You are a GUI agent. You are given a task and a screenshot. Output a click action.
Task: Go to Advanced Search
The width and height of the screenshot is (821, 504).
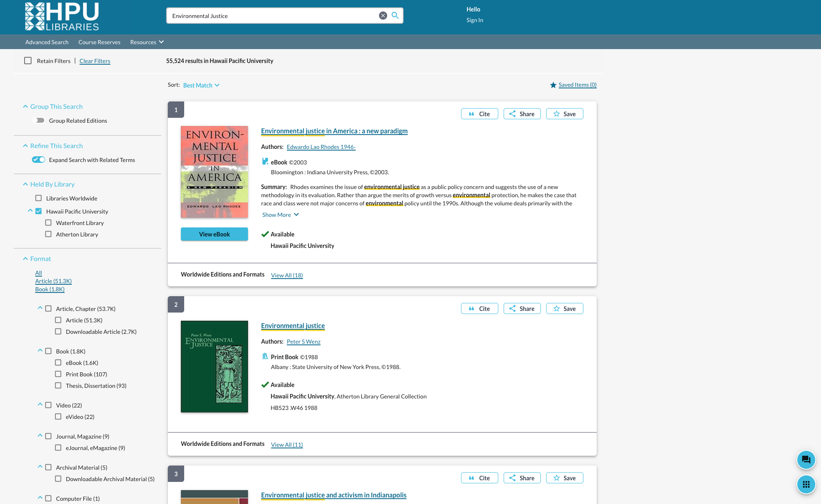pos(47,42)
